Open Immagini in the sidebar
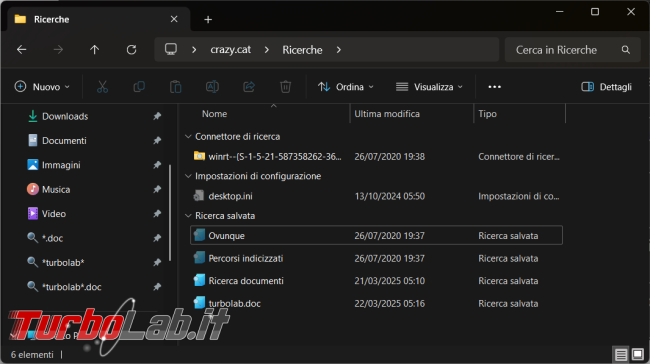 [61, 165]
